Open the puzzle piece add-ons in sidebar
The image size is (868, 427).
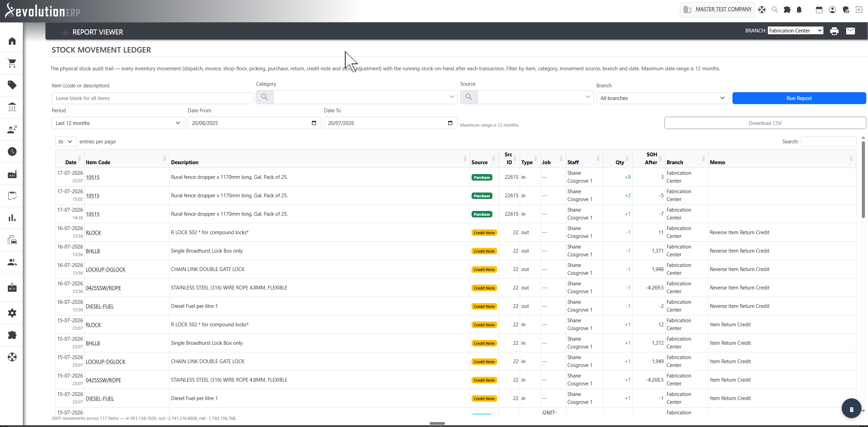12,335
